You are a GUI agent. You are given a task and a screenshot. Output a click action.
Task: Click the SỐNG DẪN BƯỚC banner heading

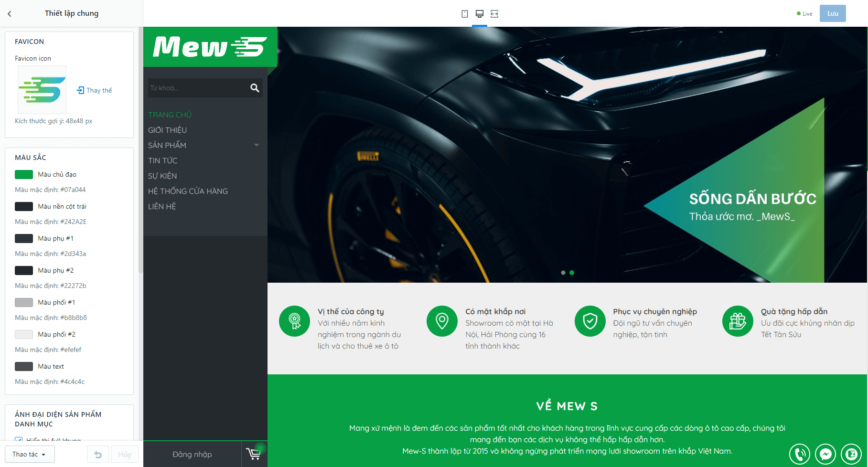click(753, 199)
